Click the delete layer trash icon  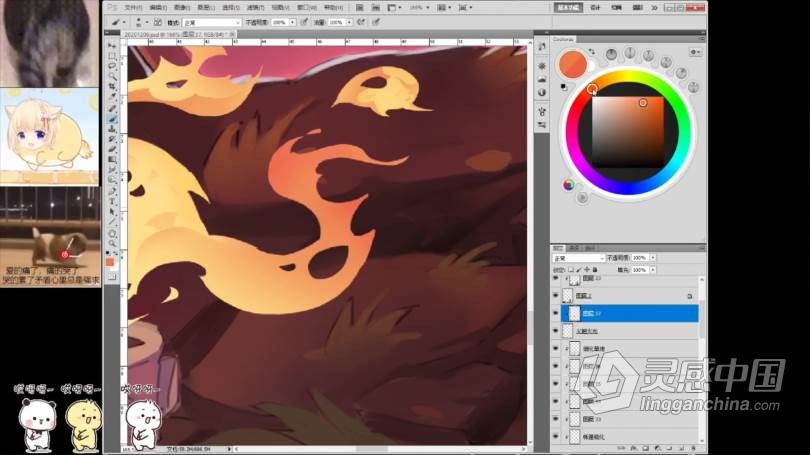click(x=693, y=448)
